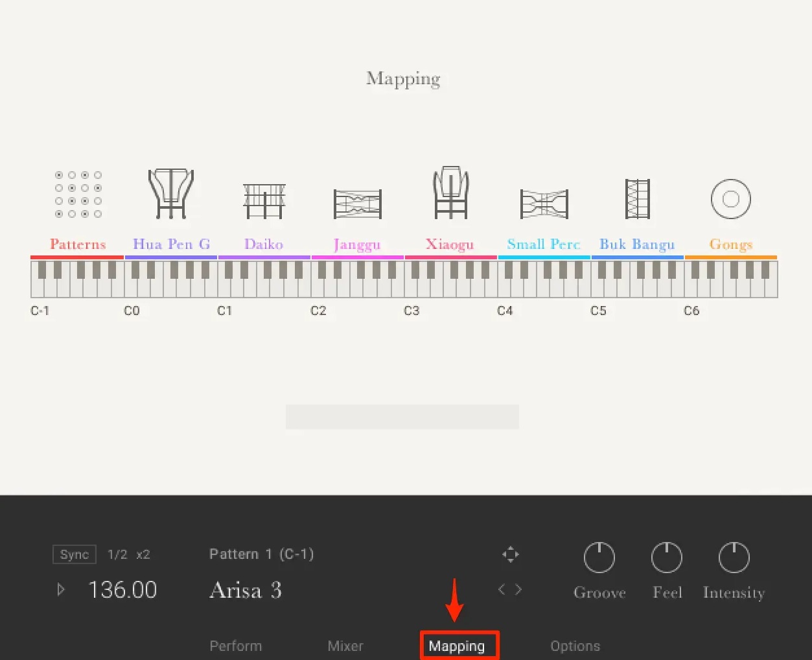Enable double-time x2 speed option
This screenshot has height=660, width=812.
143,555
